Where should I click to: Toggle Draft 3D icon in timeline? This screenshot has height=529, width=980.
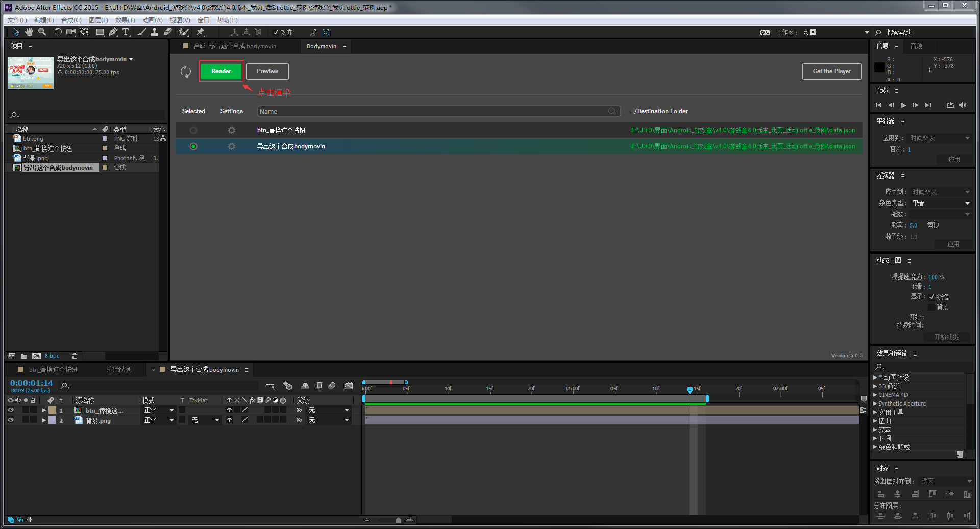pos(288,386)
